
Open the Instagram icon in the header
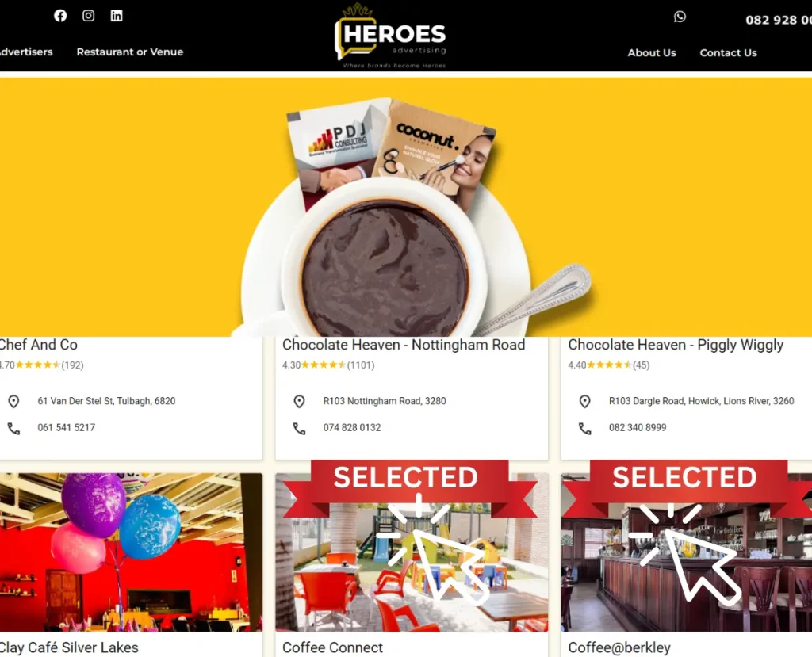(89, 16)
